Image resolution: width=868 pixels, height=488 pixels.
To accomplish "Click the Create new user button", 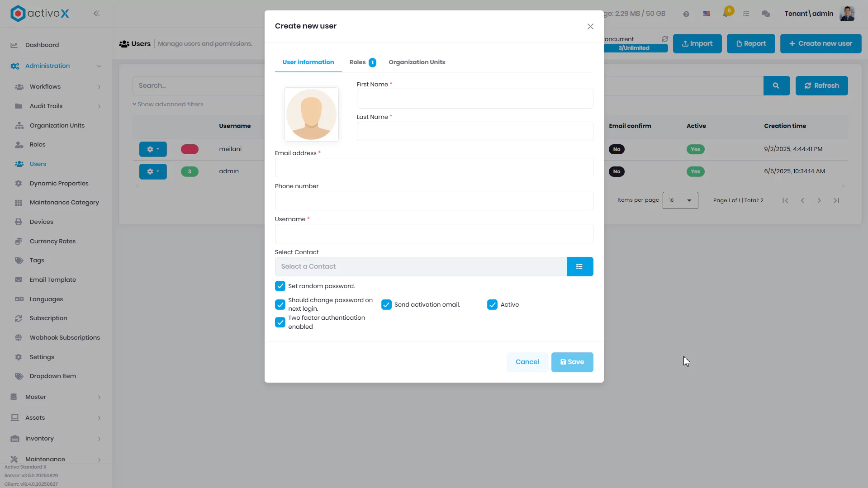I will click(821, 43).
